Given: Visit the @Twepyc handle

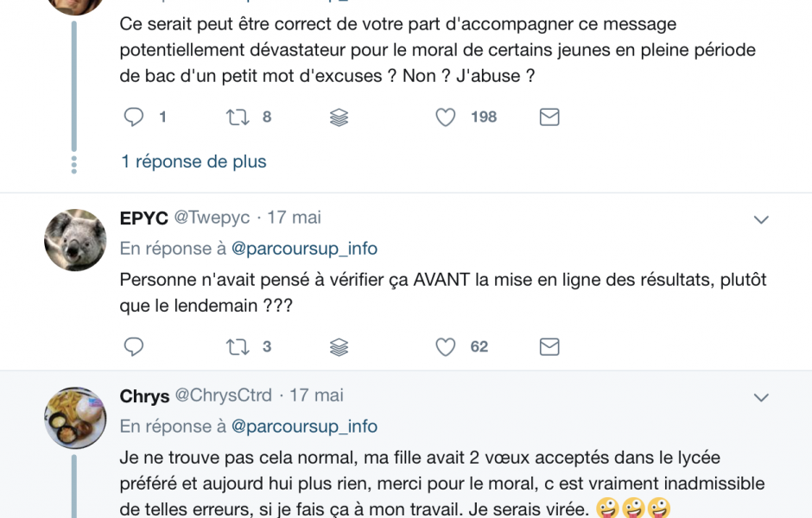Looking at the screenshot, I should [212, 218].
